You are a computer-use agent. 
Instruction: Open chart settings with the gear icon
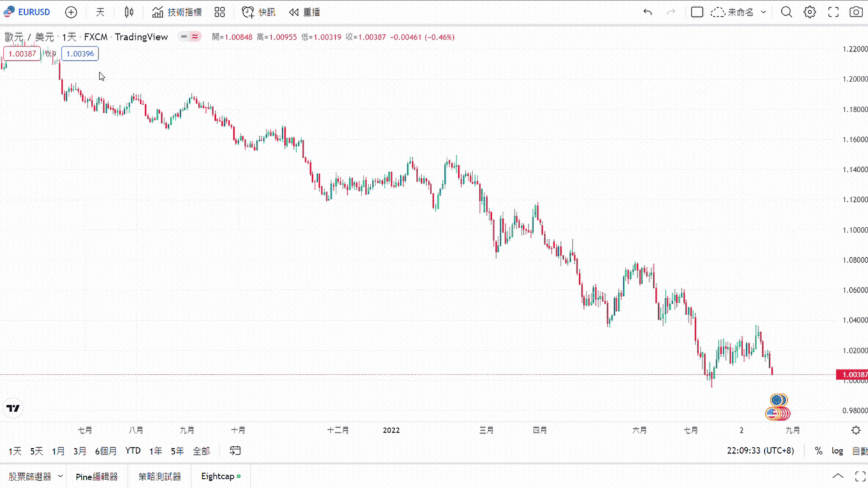coord(810,11)
